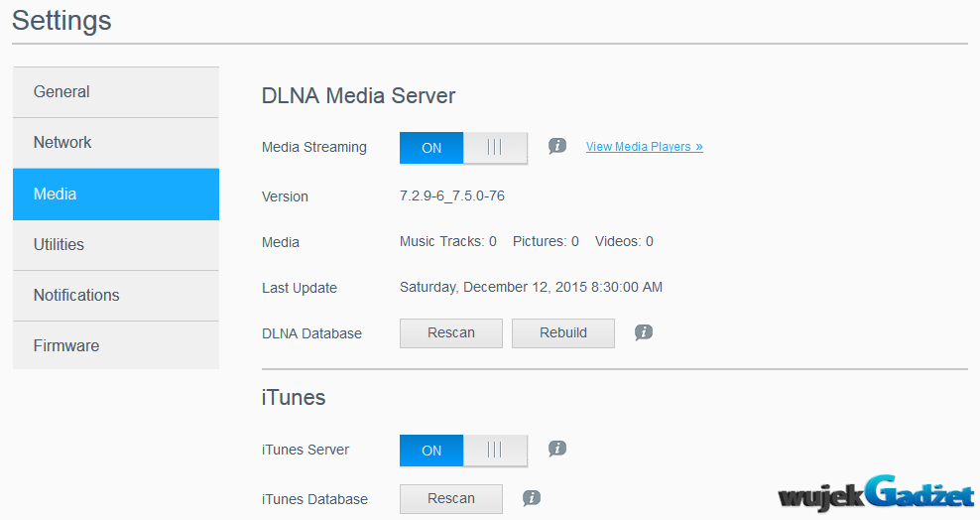This screenshot has width=980, height=520.
Task: Click info icon beside iTunes Database Rescan
Action: coord(532,498)
